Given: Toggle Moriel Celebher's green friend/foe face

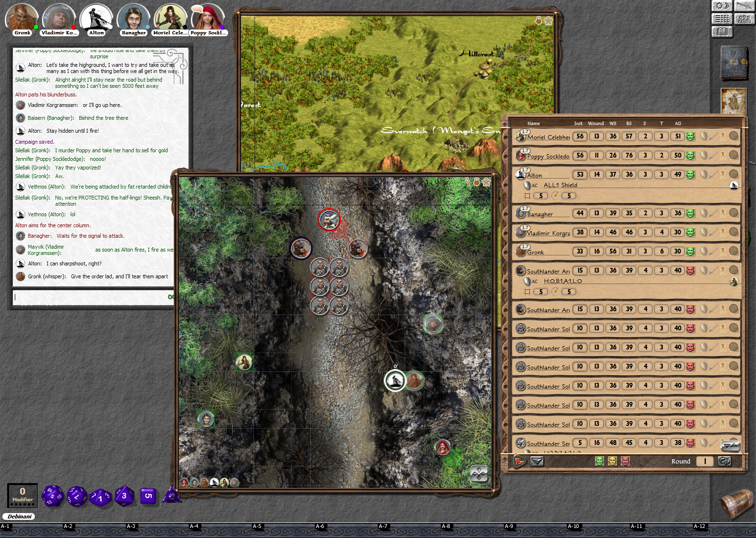Looking at the screenshot, I should (690, 137).
